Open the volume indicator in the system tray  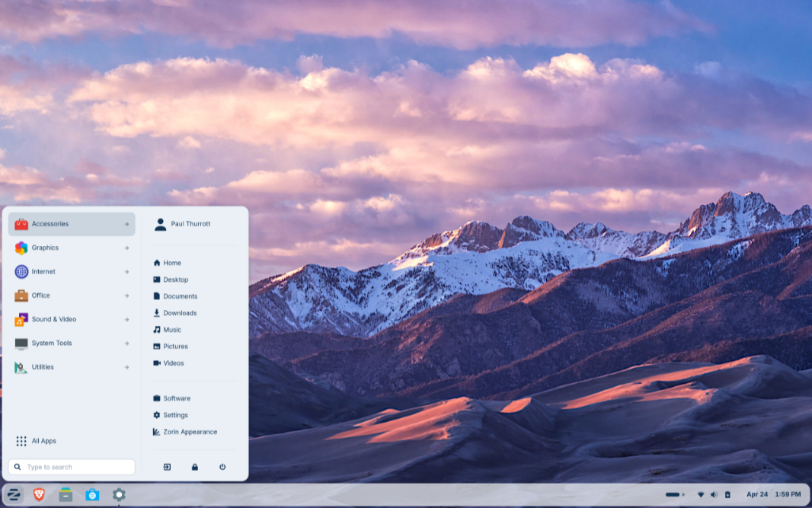click(x=714, y=495)
